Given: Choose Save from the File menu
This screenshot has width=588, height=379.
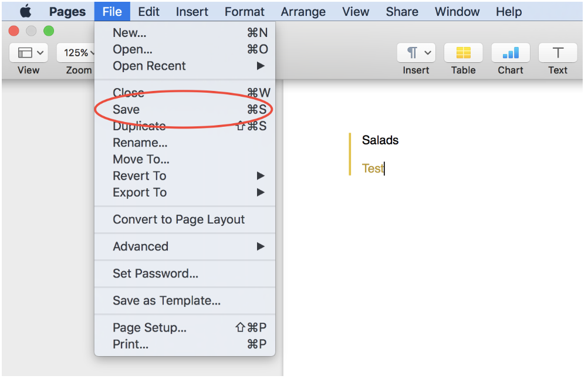Looking at the screenshot, I should point(185,110).
